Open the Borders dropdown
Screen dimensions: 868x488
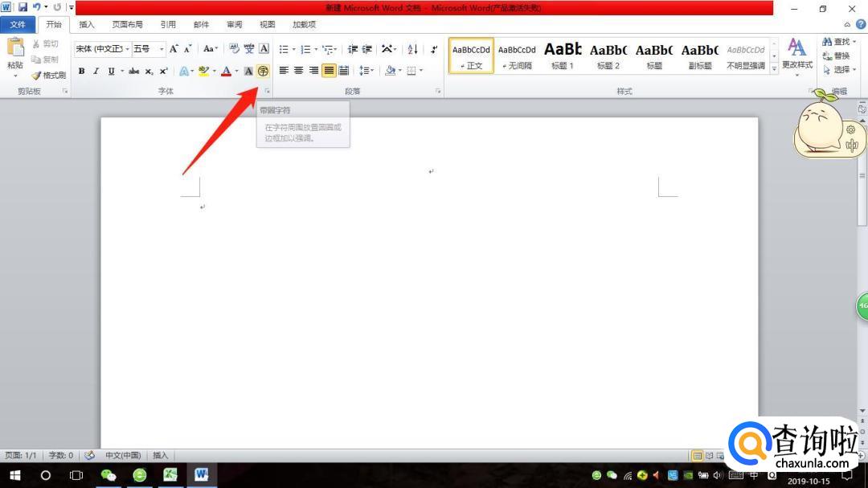point(421,71)
